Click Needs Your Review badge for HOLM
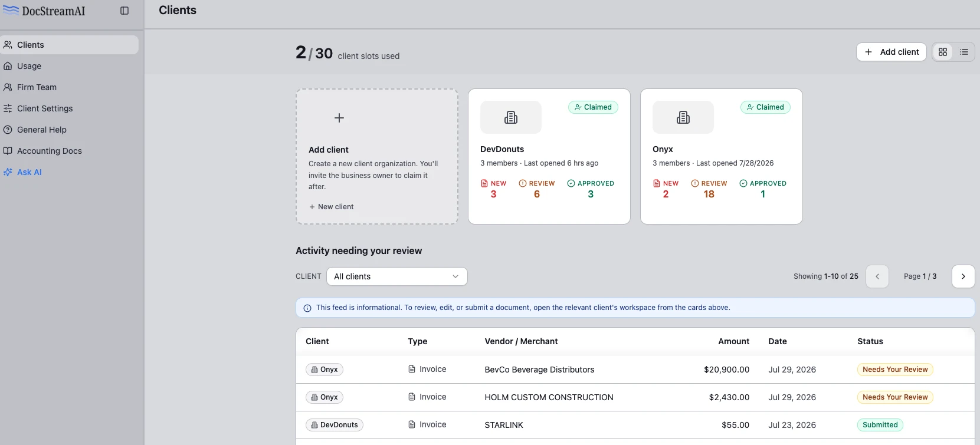The width and height of the screenshot is (980, 445). [x=895, y=397]
